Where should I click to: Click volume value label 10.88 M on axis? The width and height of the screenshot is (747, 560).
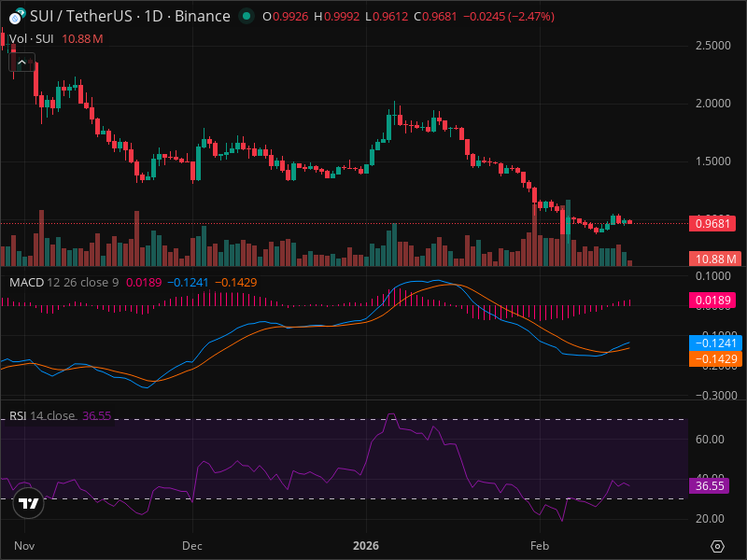[x=715, y=259]
